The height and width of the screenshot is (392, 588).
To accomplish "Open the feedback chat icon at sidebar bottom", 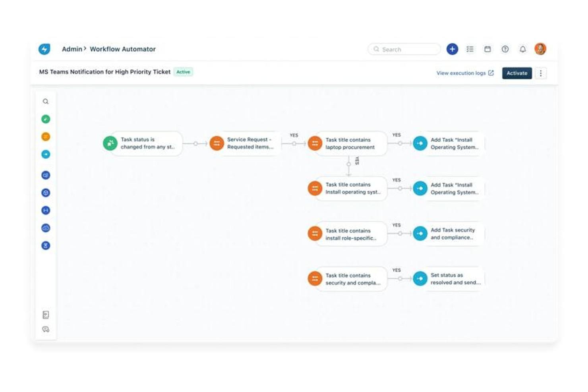I will (45, 329).
